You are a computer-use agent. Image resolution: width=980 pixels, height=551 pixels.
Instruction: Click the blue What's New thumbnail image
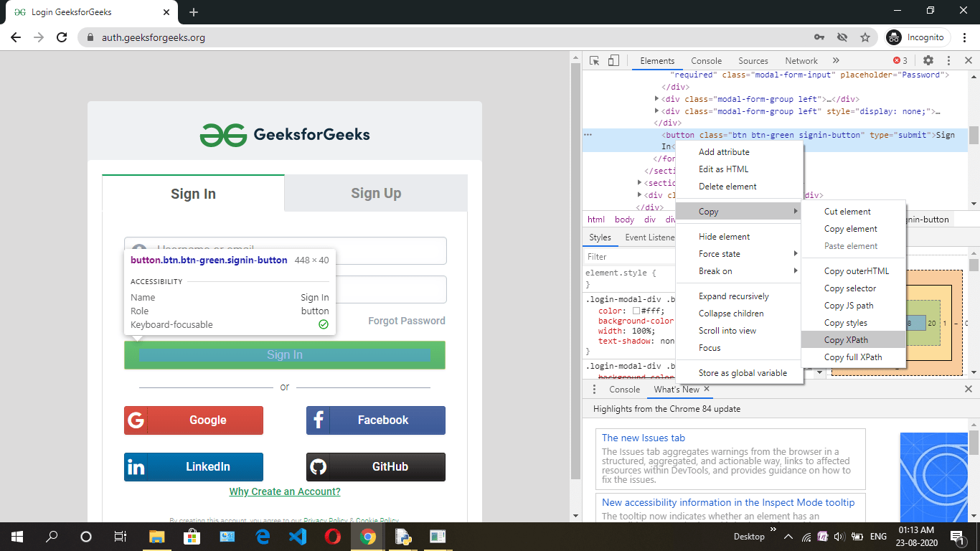point(934,476)
